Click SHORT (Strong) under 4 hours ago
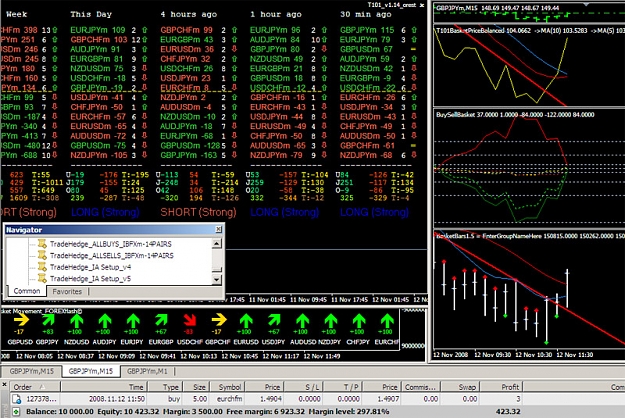The width and height of the screenshot is (625, 418). [x=198, y=212]
